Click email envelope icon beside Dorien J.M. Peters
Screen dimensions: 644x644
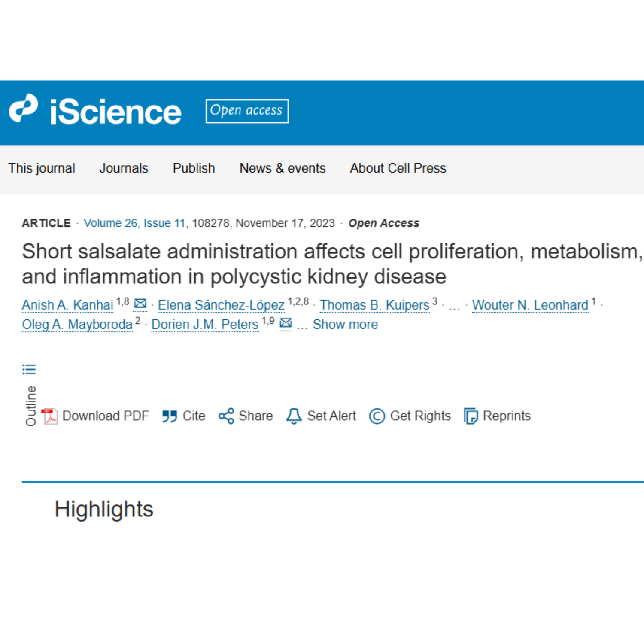click(286, 323)
